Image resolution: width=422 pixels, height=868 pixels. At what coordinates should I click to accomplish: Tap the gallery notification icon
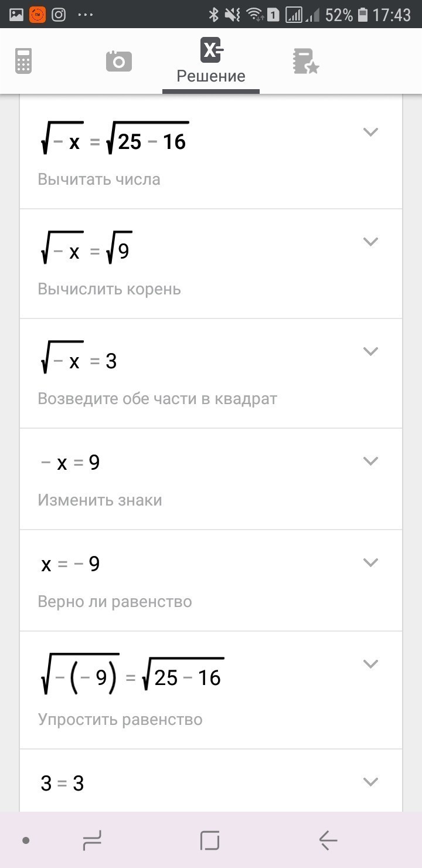[16, 15]
